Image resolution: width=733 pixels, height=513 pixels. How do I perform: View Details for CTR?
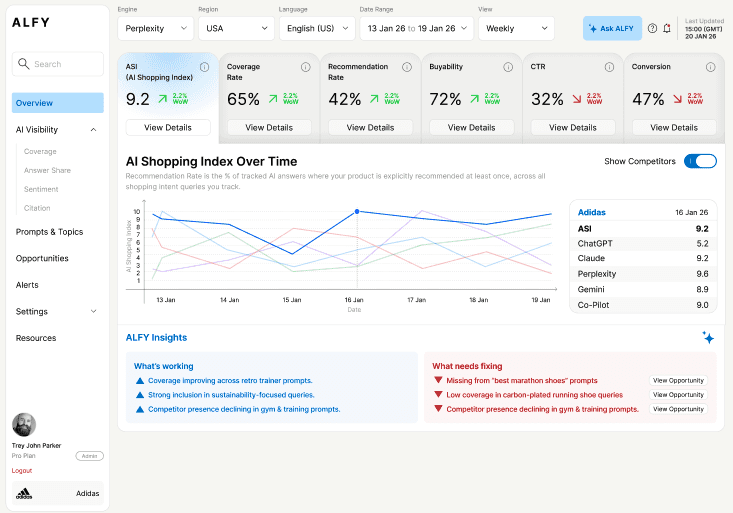573,128
